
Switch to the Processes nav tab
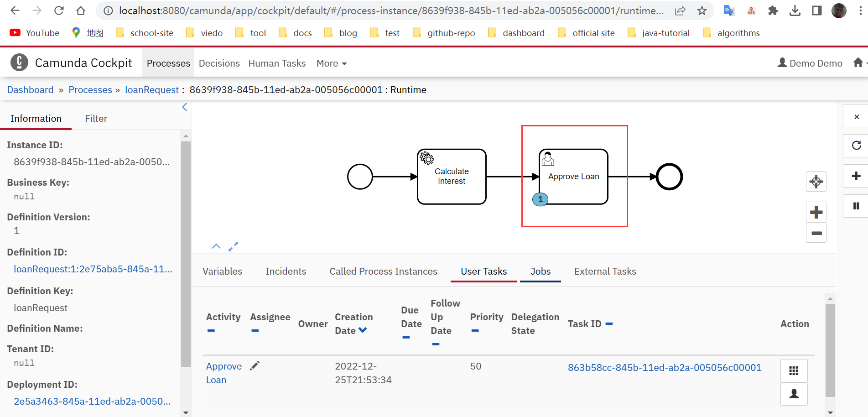(x=168, y=63)
